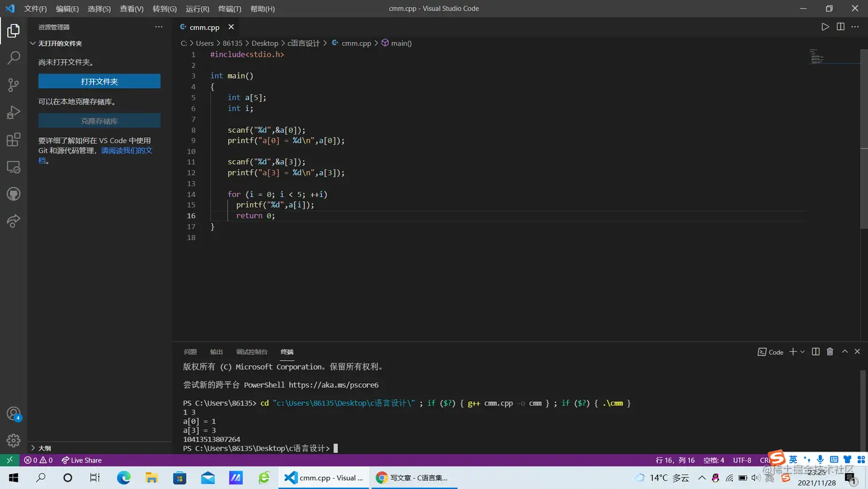Click the 空格: 4 indentation setting

click(x=714, y=460)
